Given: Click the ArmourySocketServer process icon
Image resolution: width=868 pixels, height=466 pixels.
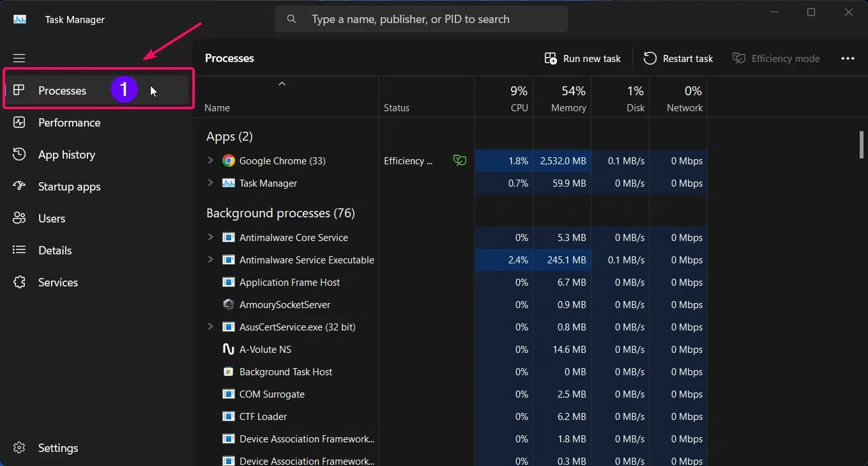Looking at the screenshot, I should click(x=228, y=304).
